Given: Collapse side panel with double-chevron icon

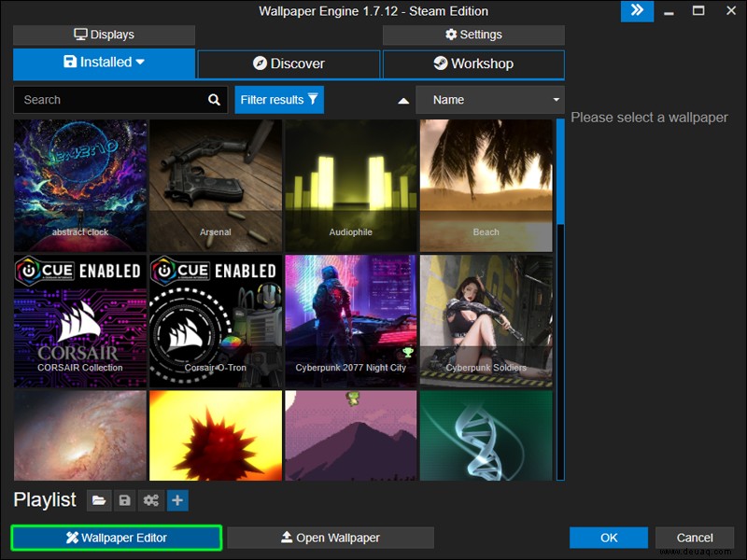Looking at the screenshot, I should tap(637, 10).
